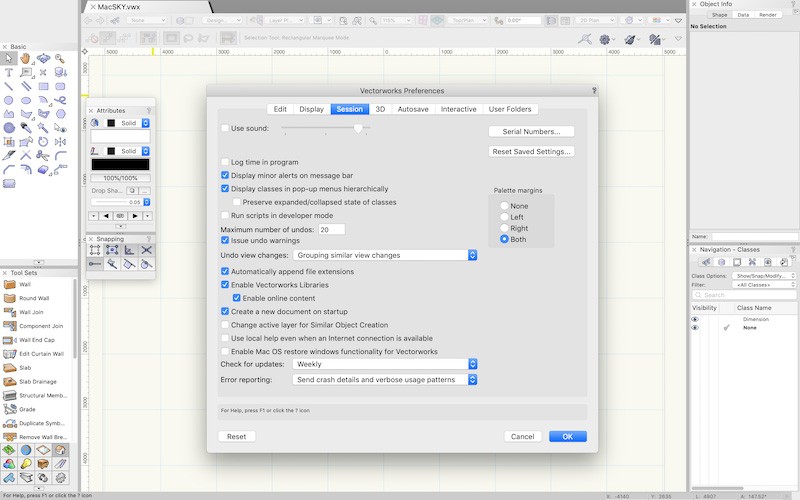This screenshot has width=800, height=500.
Task: Open Filter All Classes dropdown
Action: 764,285
